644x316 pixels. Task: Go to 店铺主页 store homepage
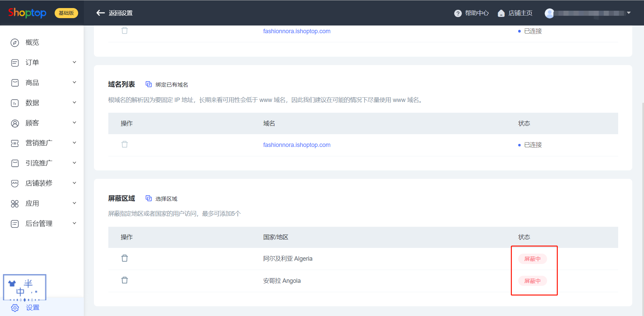pyautogui.click(x=515, y=13)
